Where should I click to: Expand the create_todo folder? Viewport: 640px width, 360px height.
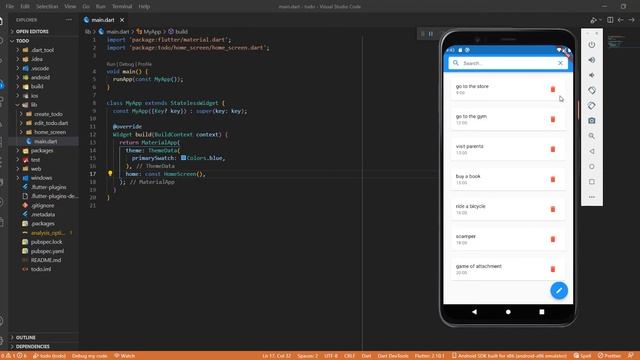point(48,114)
